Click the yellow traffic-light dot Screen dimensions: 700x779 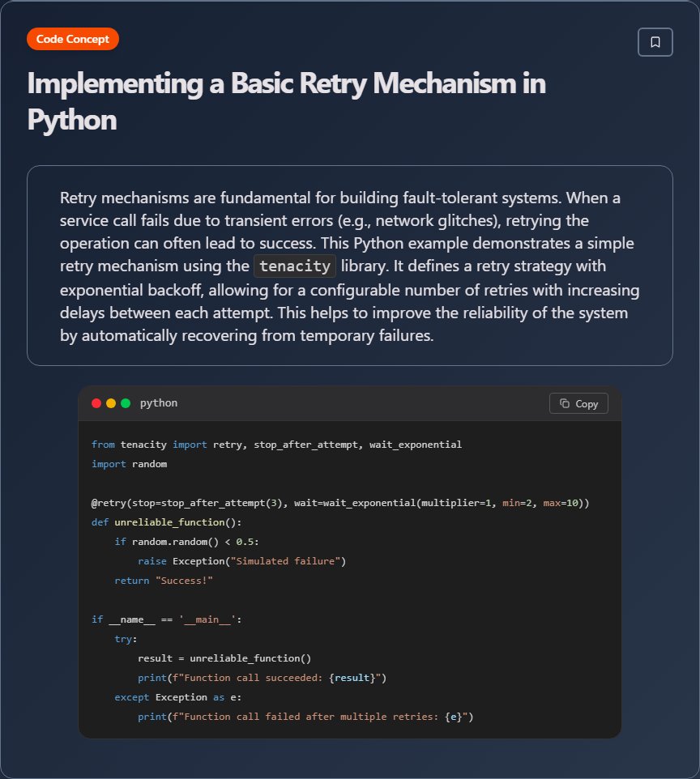click(109, 402)
